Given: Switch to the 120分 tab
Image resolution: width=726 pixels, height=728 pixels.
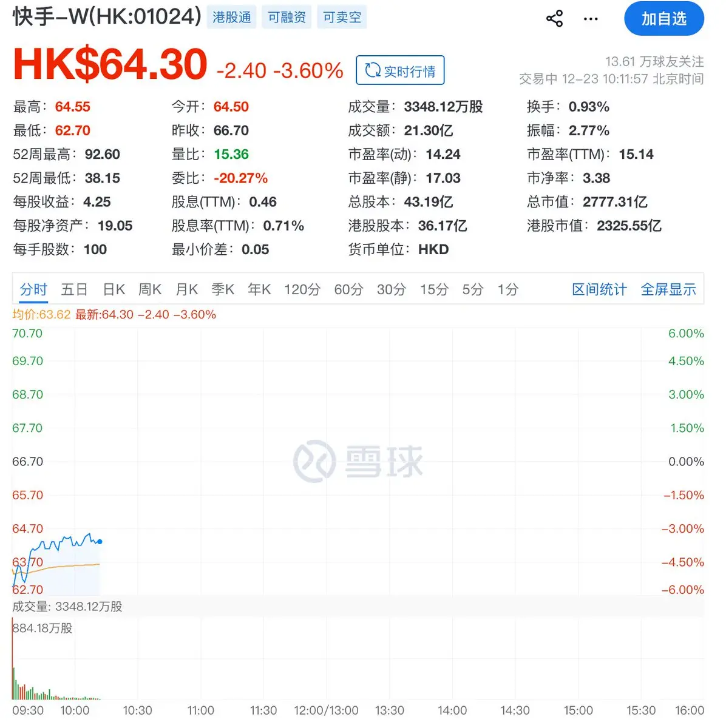Looking at the screenshot, I should click(302, 289).
